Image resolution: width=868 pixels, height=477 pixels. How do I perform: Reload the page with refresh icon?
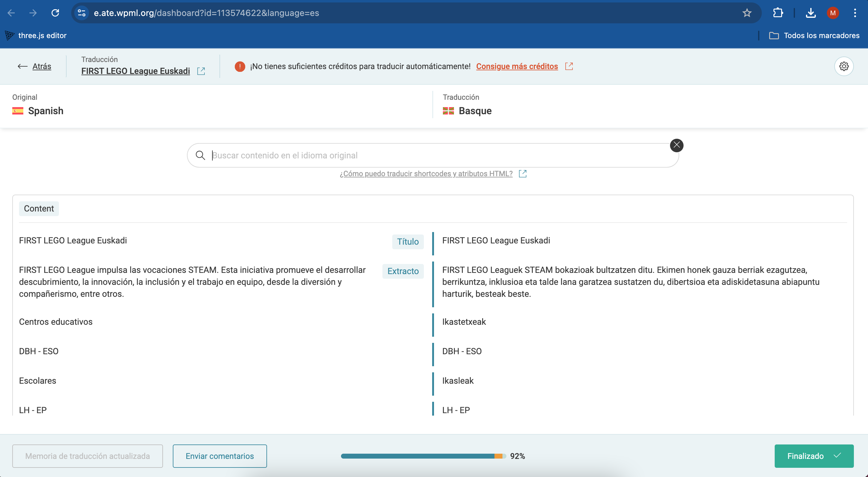pyautogui.click(x=55, y=13)
